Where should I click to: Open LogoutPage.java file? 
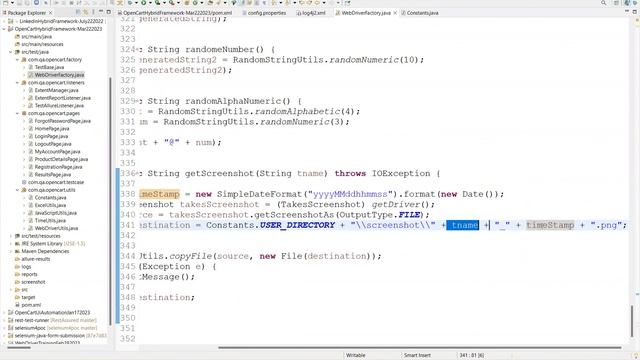tap(49, 144)
